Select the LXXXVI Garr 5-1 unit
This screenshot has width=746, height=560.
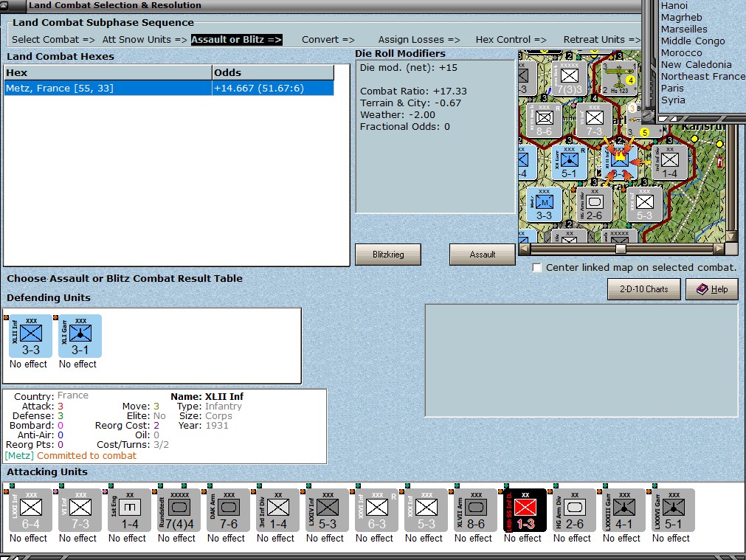click(673, 510)
